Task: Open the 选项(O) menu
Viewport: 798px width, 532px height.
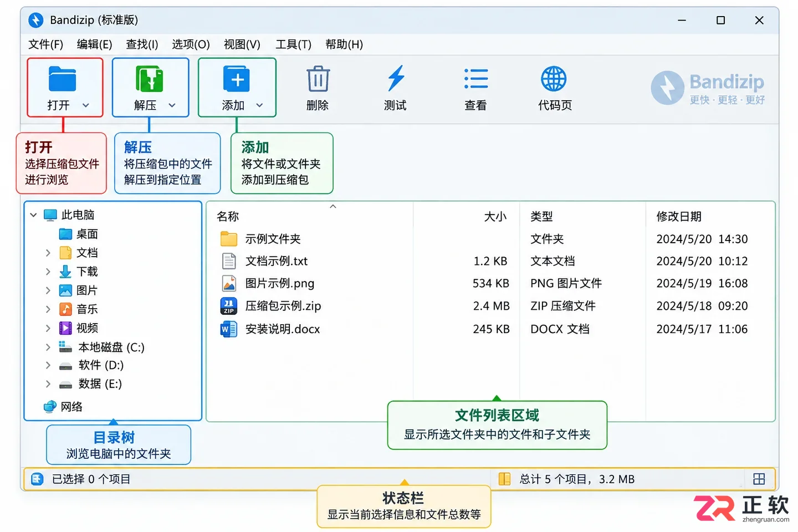Action: [x=191, y=44]
